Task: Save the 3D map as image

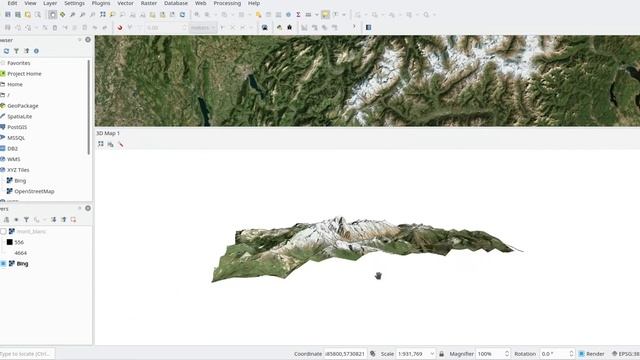Action: pyautogui.click(x=111, y=144)
